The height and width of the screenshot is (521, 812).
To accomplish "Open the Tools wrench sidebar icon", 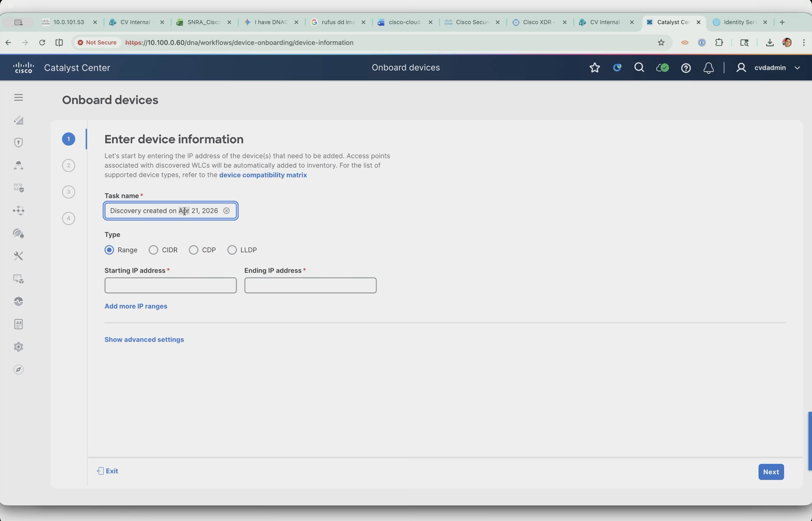I will click(19, 256).
